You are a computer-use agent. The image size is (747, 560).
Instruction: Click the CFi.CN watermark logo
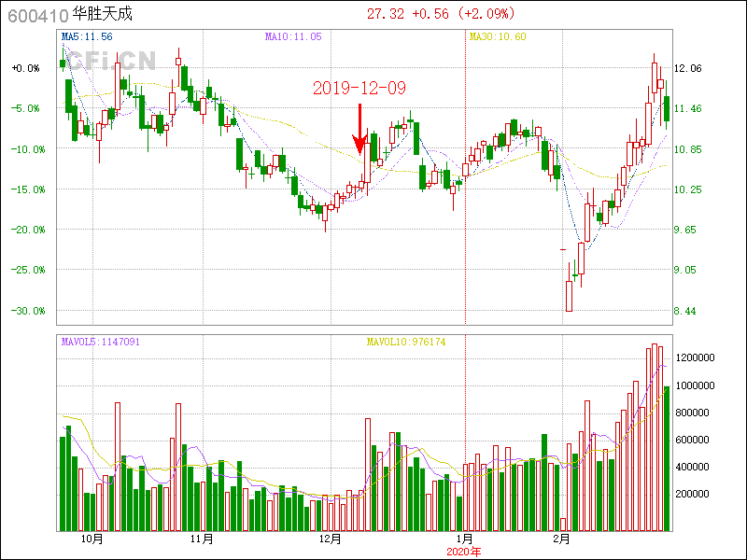tap(110, 61)
